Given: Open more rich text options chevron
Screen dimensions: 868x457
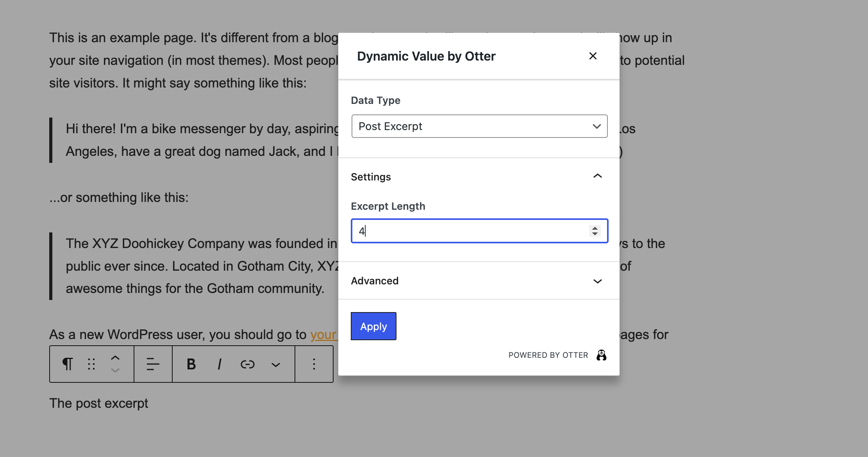Looking at the screenshot, I should click(276, 365).
